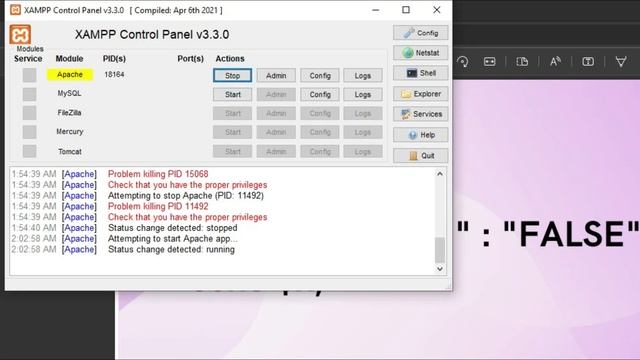
Task: Click the read aloud icon in background toolbar
Action: (x=555, y=62)
